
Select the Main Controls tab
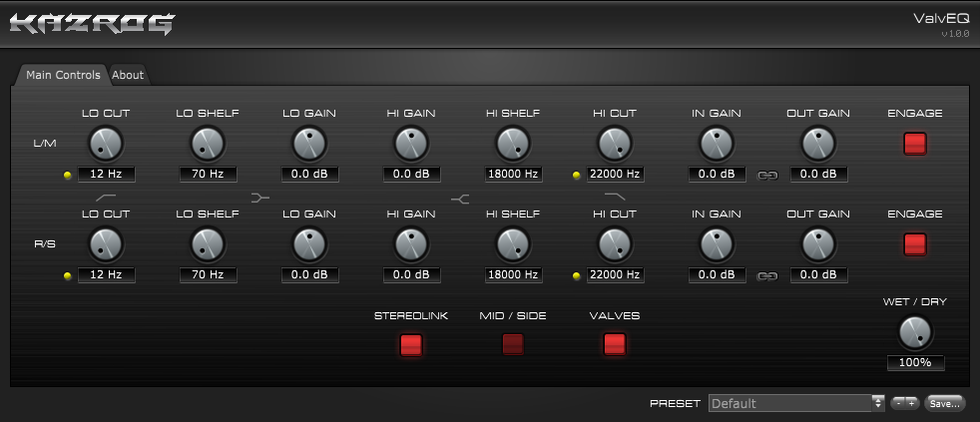pyautogui.click(x=63, y=75)
